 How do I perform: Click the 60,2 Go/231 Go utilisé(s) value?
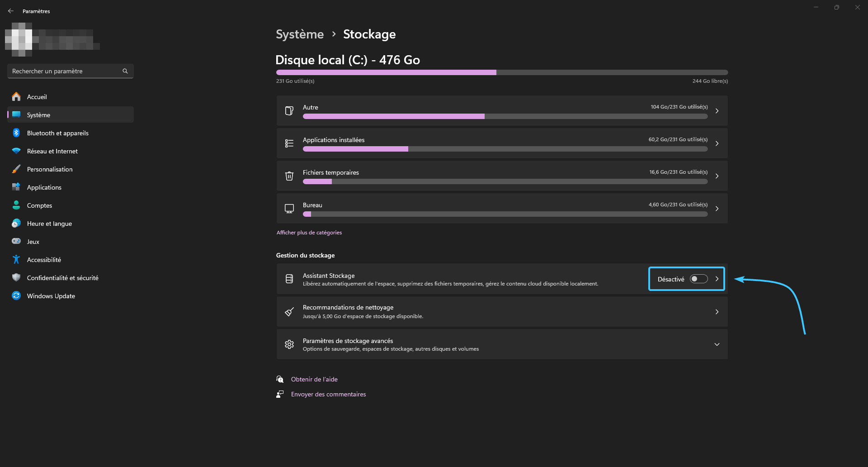pos(678,139)
